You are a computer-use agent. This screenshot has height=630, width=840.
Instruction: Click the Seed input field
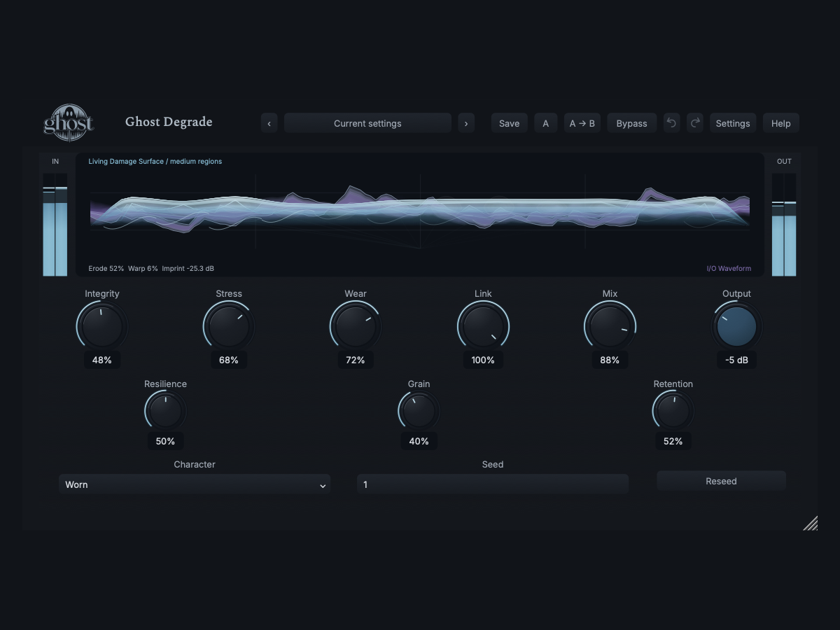coord(493,484)
